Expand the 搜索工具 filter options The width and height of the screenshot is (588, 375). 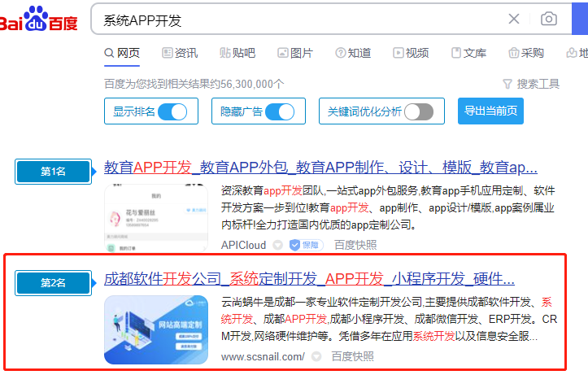tap(531, 83)
